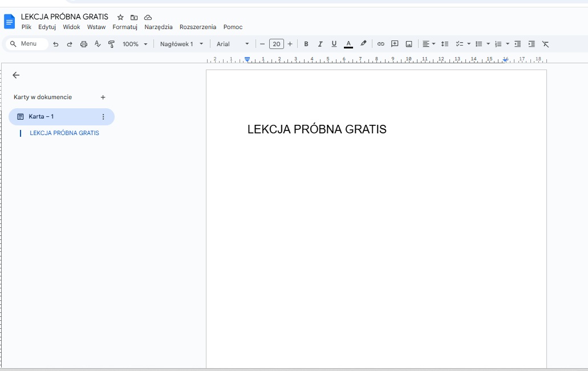Open the text color picker
Screen dimensions: 588x371
tap(348, 44)
